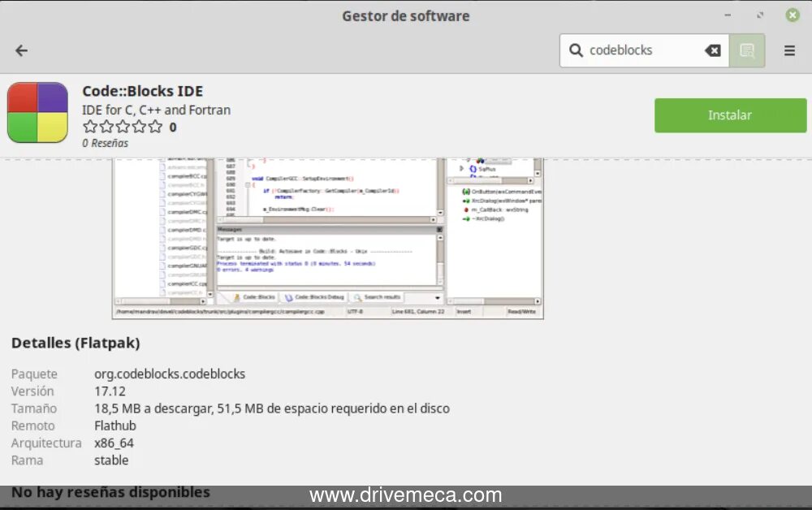Click the search magnifier icon

click(576, 50)
